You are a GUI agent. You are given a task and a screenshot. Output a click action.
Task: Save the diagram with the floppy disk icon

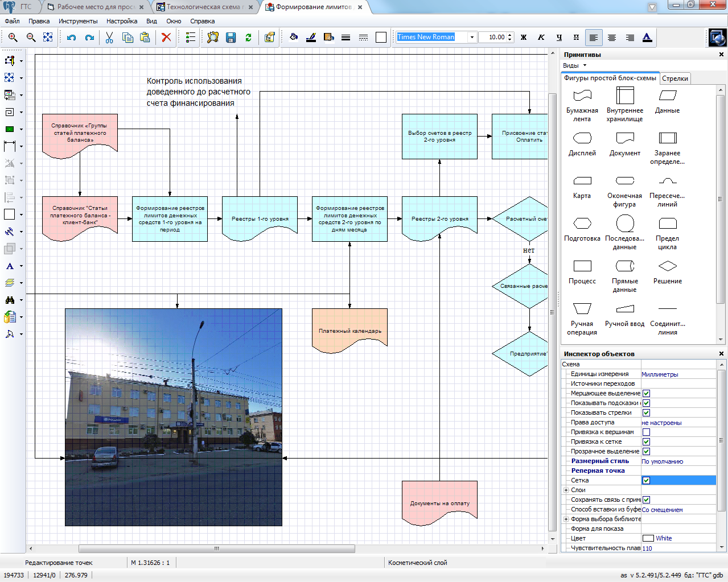pyautogui.click(x=231, y=38)
